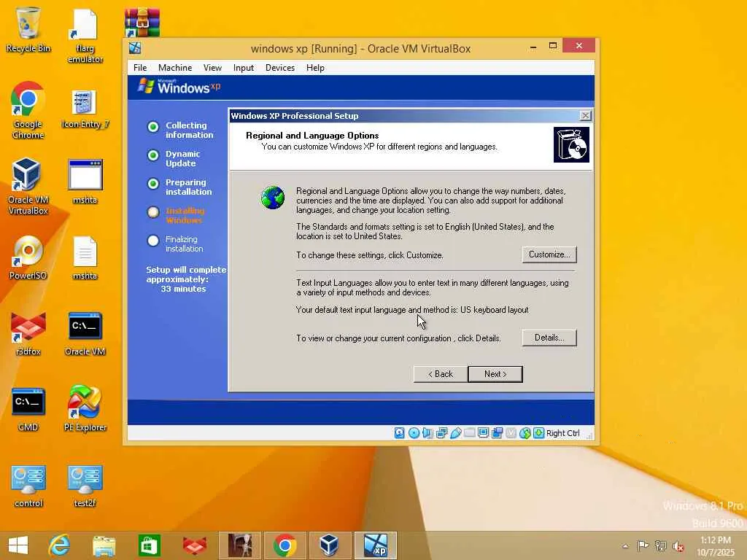Click the display monitor indicator in VirtualBox status bar

483,433
